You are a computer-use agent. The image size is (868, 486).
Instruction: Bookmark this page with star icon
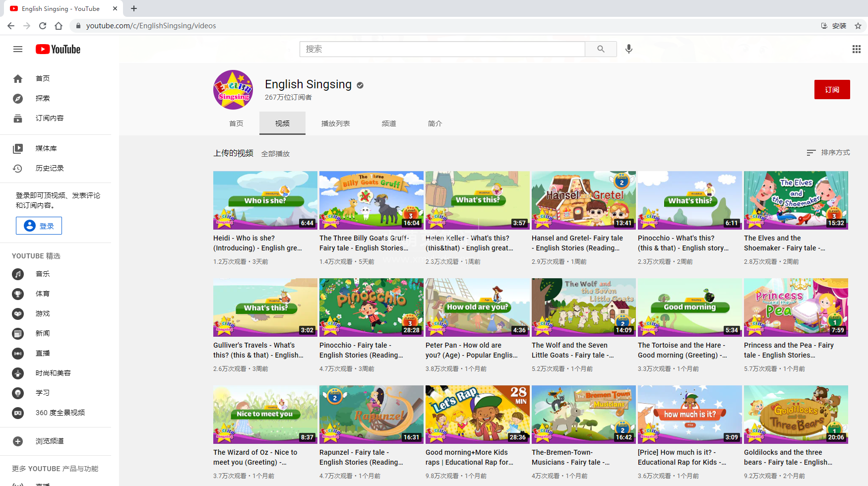[x=858, y=26]
